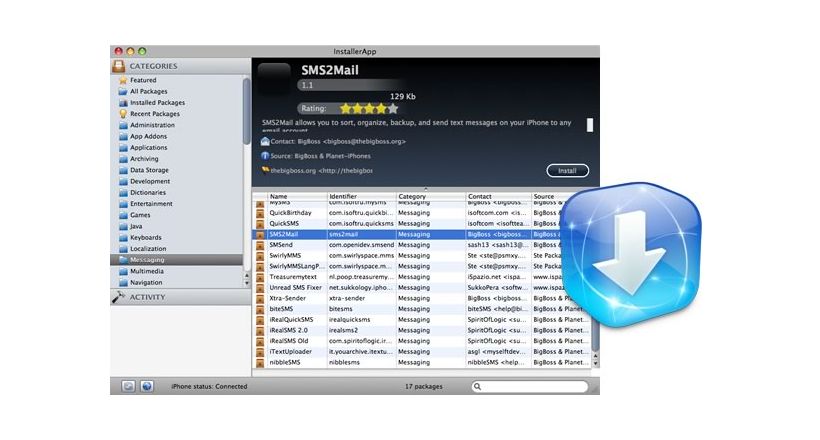The width and height of the screenshot is (820, 440).
Task: Open the Archiving category
Action: 144,159
